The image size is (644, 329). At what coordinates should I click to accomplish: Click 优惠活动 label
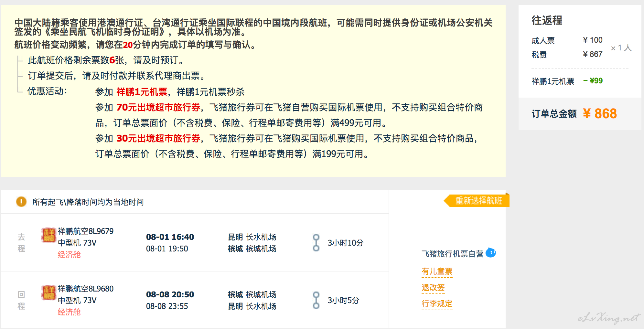click(x=47, y=91)
